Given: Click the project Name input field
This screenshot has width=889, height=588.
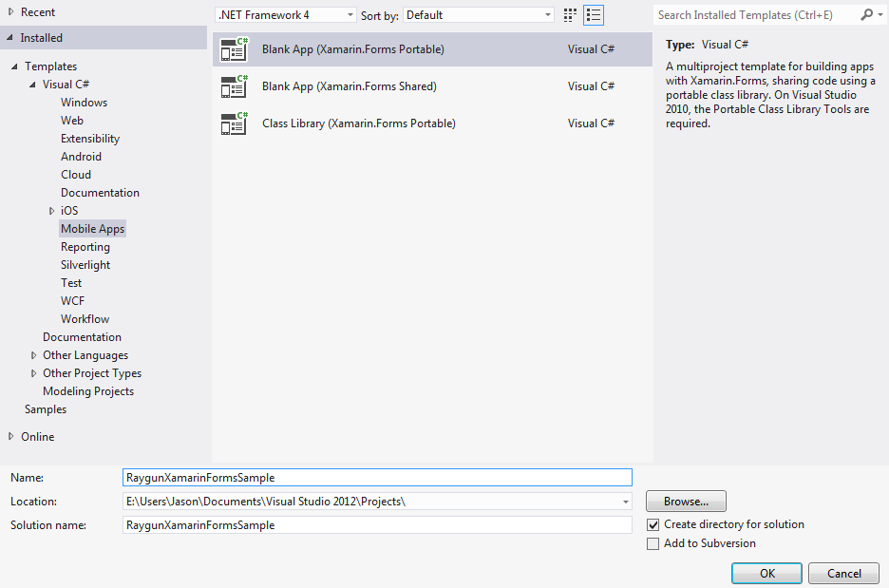Looking at the screenshot, I should 377,478.
